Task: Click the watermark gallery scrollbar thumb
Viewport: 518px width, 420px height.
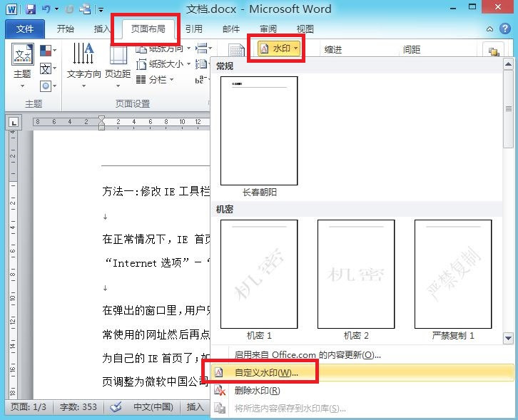Action: click(508, 109)
